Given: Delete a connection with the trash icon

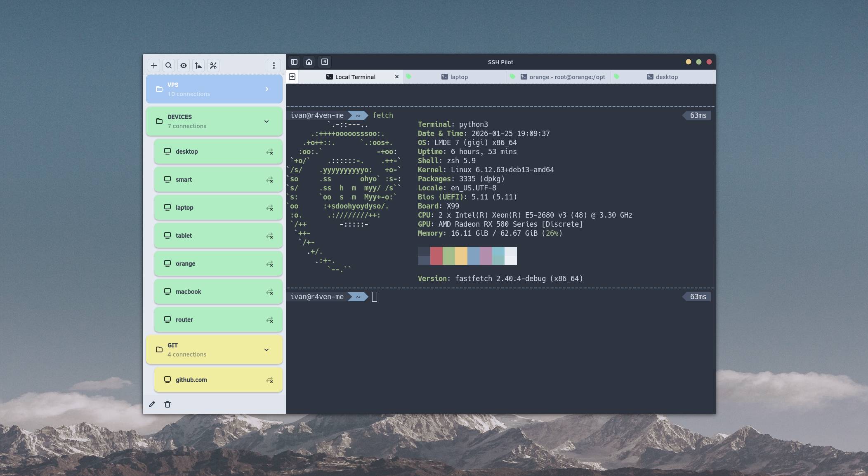Looking at the screenshot, I should [x=167, y=404].
